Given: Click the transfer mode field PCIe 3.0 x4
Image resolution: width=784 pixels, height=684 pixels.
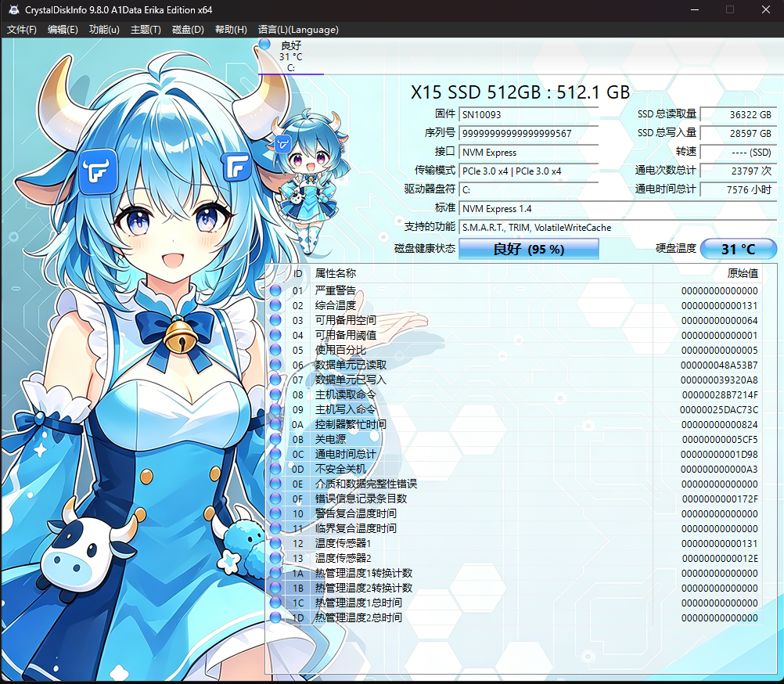Looking at the screenshot, I should 528,171.
